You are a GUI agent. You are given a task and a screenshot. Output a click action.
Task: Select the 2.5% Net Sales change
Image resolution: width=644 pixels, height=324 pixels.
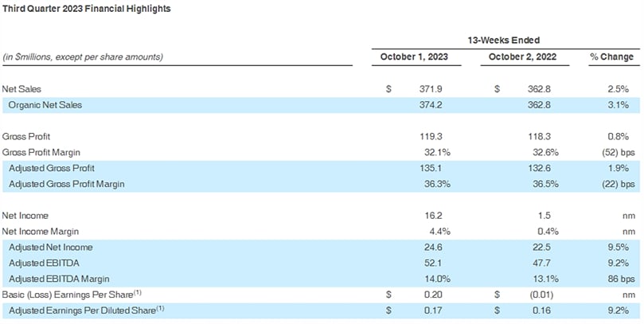pos(619,89)
